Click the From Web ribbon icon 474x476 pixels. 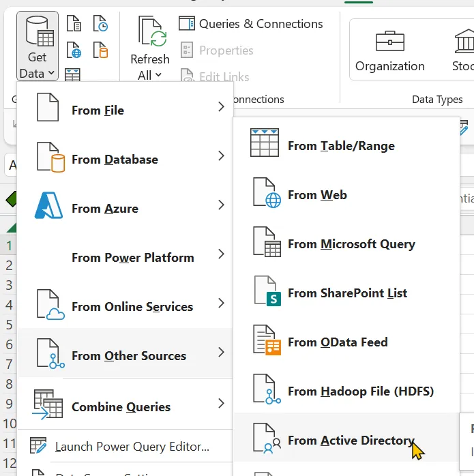[74, 50]
